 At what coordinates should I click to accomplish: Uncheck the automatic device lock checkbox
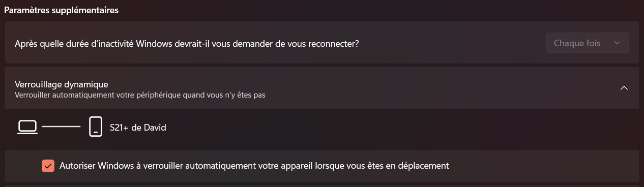click(x=48, y=166)
